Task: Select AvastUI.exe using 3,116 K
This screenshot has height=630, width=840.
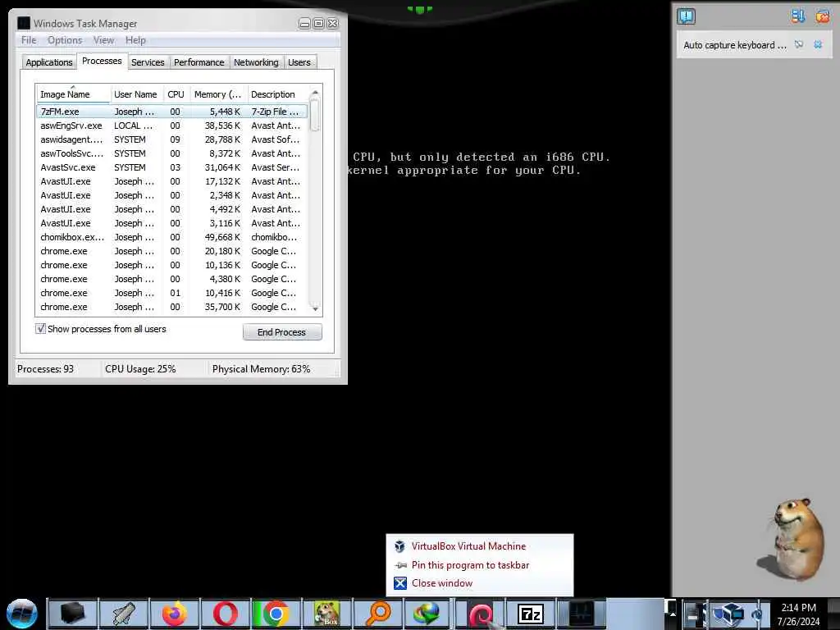Action: 172,223
